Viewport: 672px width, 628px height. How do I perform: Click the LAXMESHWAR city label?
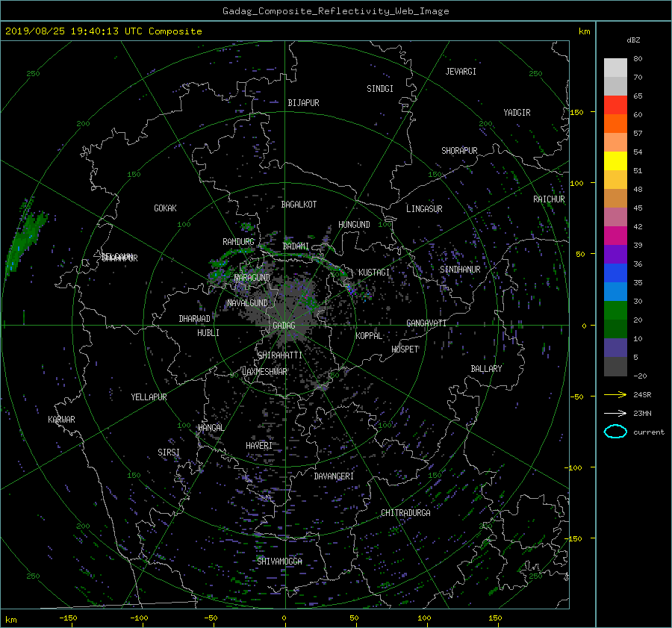click(x=264, y=372)
